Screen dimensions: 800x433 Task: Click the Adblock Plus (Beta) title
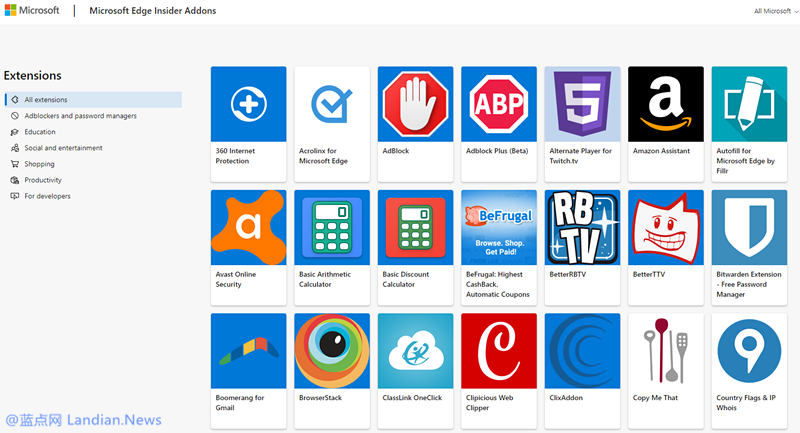[x=497, y=151]
